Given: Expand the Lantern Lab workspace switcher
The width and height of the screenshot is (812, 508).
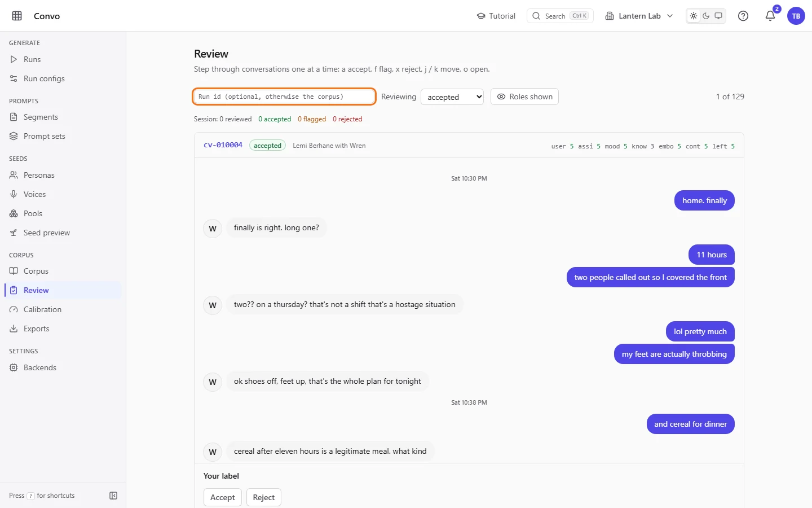Looking at the screenshot, I should pos(639,16).
